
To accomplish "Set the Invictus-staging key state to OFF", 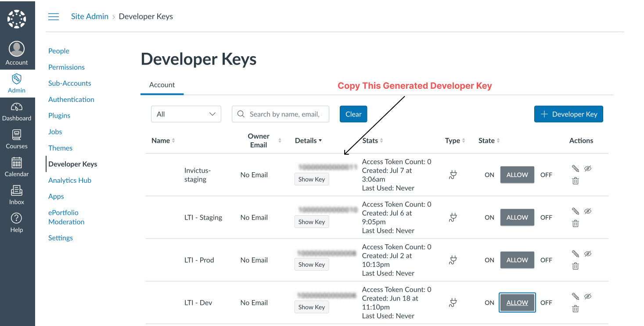I will [546, 174].
